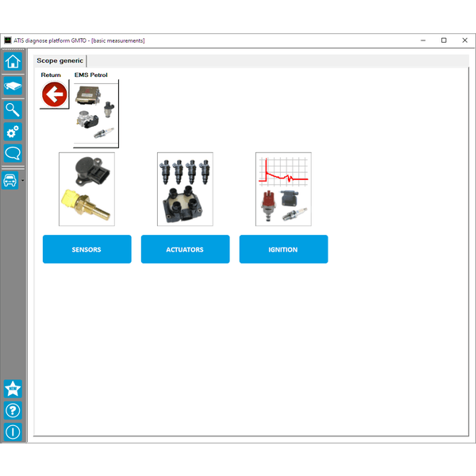The width and height of the screenshot is (476, 476).
Task: Go to the Home icon in sidebar
Action: pyautogui.click(x=13, y=62)
